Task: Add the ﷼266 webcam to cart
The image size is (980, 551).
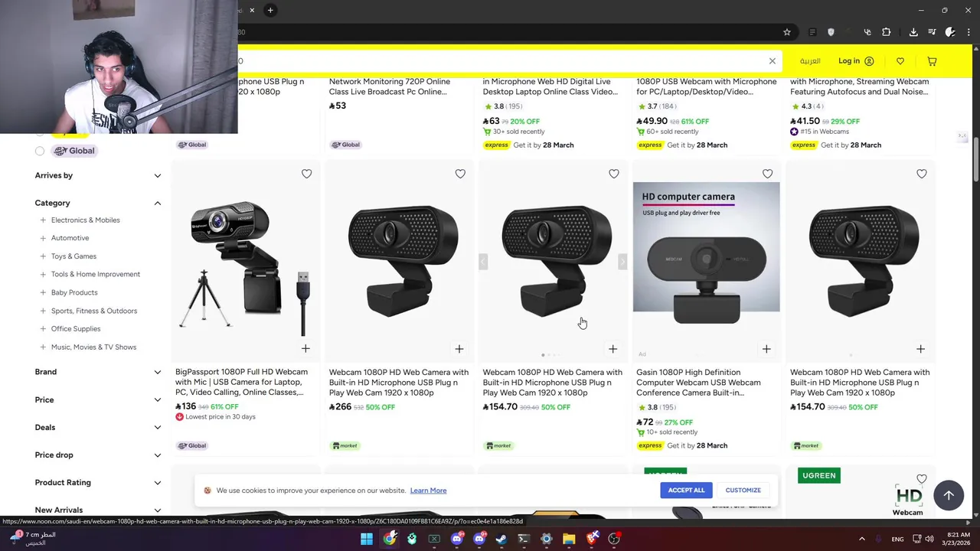Action: pyautogui.click(x=459, y=349)
